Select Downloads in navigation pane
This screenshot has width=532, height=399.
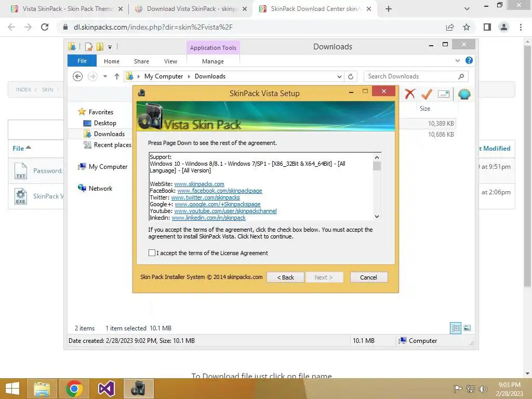[x=109, y=134]
